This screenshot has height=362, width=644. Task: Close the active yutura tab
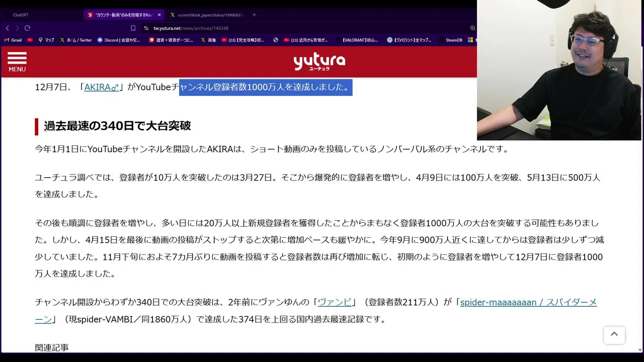pyautogui.click(x=159, y=15)
